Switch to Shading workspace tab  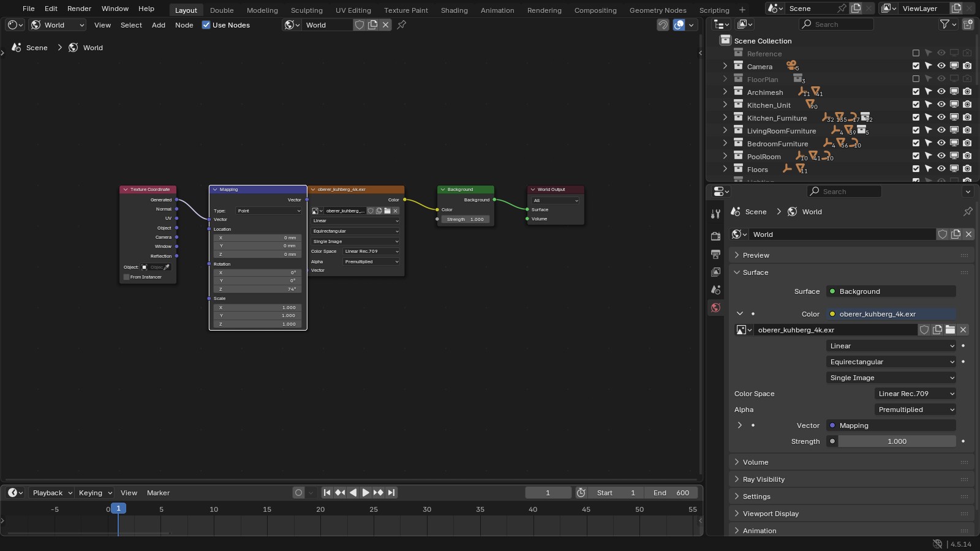(454, 10)
